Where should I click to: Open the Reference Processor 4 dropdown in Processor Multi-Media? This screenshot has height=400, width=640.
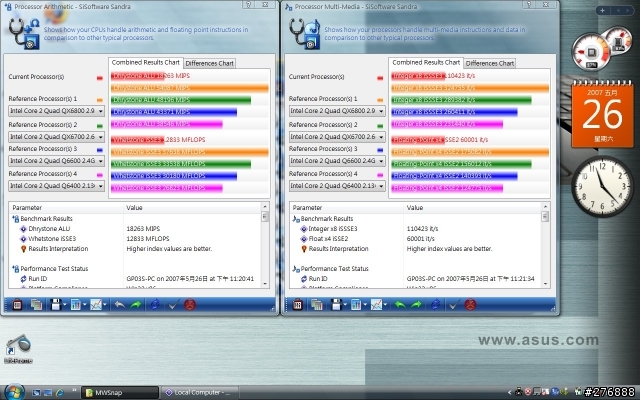pos(337,186)
